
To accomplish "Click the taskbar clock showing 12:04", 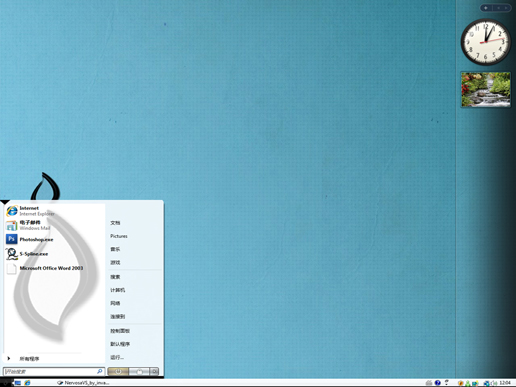I will (x=505, y=383).
